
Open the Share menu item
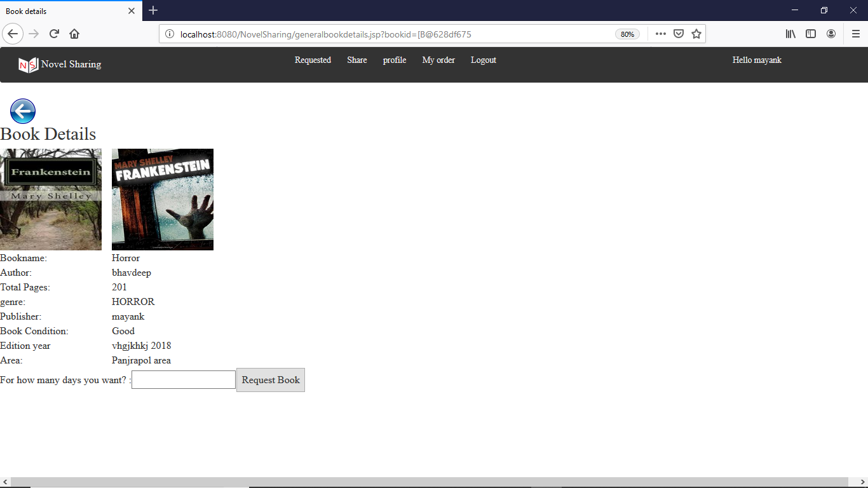point(357,60)
